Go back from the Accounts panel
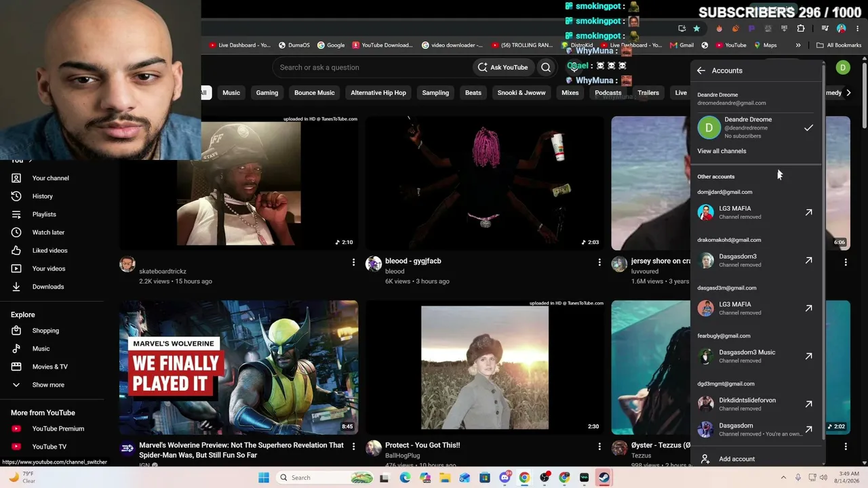 [x=701, y=70]
